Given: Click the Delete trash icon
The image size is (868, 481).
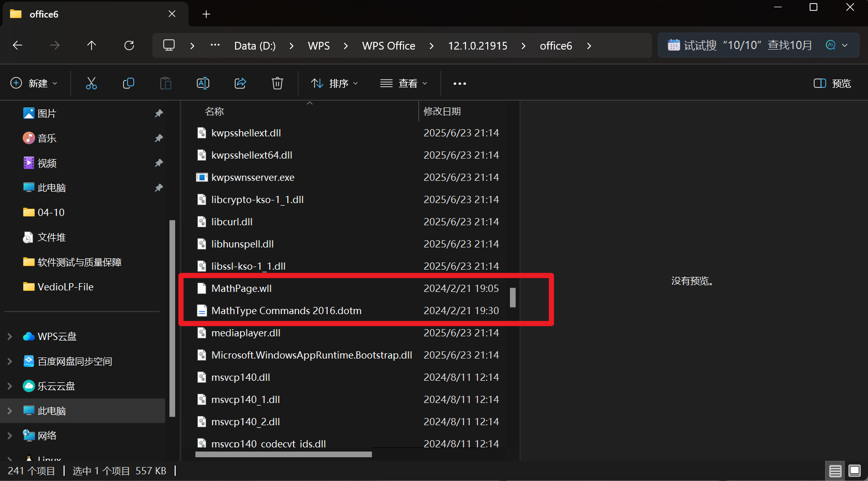Looking at the screenshot, I should pos(277,83).
